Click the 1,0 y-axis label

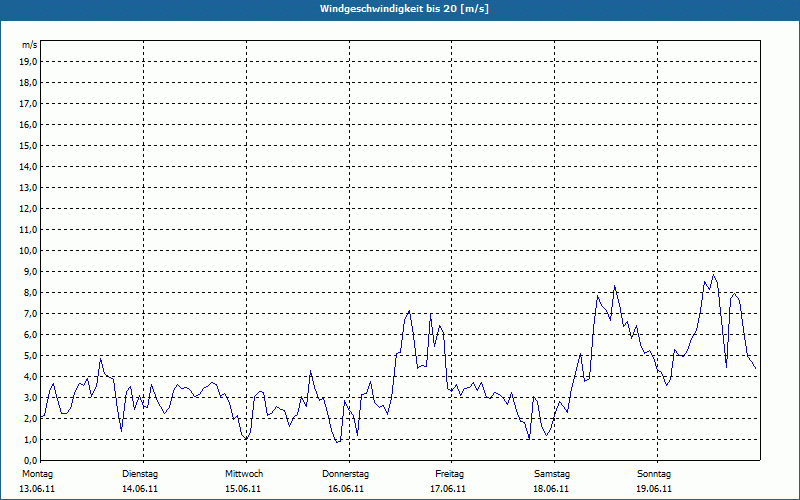tap(30, 439)
